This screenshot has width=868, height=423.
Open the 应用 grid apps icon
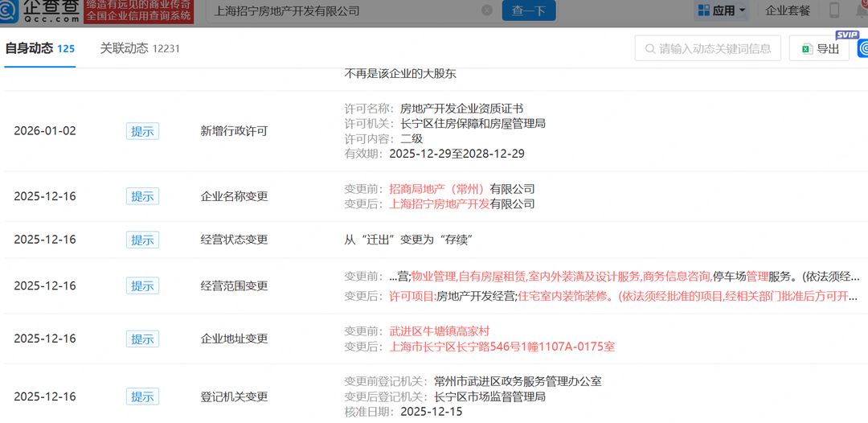click(x=703, y=10)
